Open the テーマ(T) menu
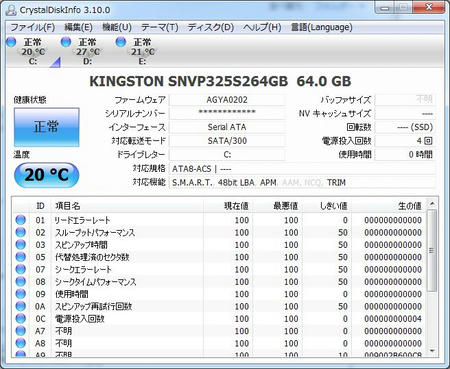Image resolution: width=450 pixels, height=369 pixels. tap(159, 27)
